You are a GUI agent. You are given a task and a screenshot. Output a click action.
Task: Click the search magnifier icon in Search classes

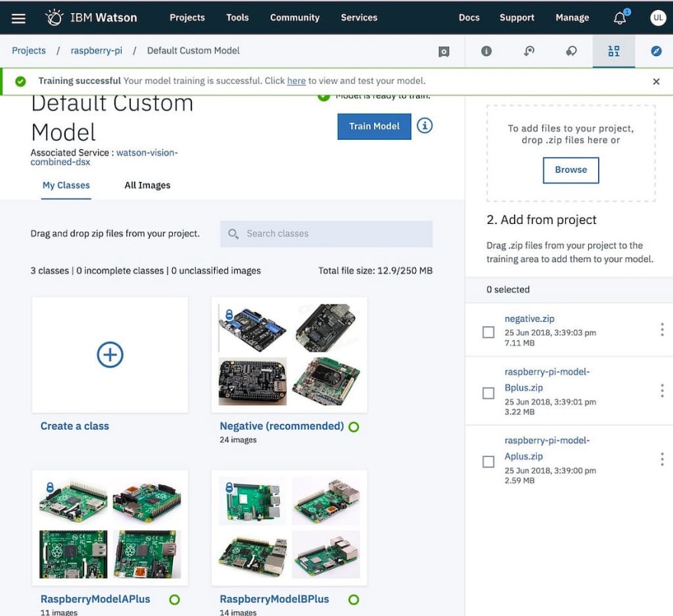[233, 234]
